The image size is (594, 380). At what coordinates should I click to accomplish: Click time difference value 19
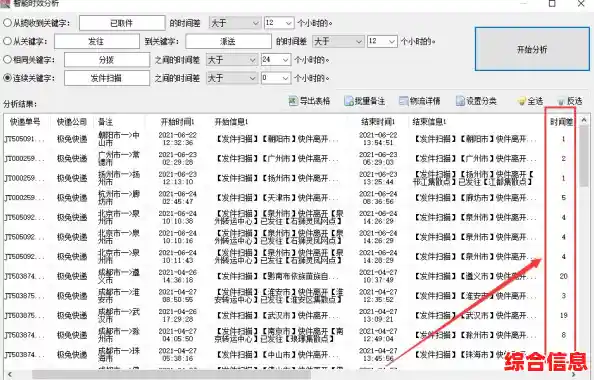coord(564,315)
